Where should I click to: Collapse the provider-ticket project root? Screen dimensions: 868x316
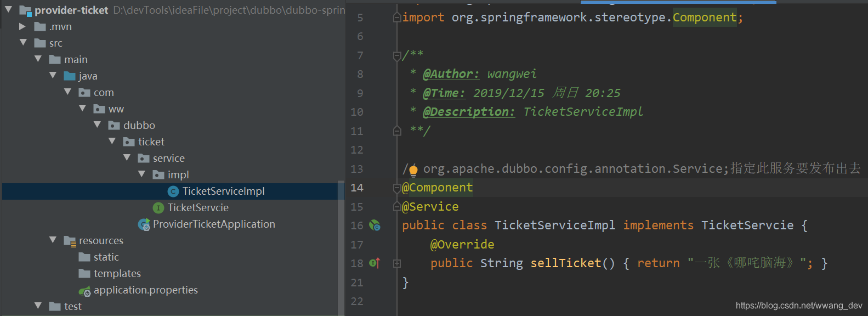pyautogui.click(x=8, y=10)
